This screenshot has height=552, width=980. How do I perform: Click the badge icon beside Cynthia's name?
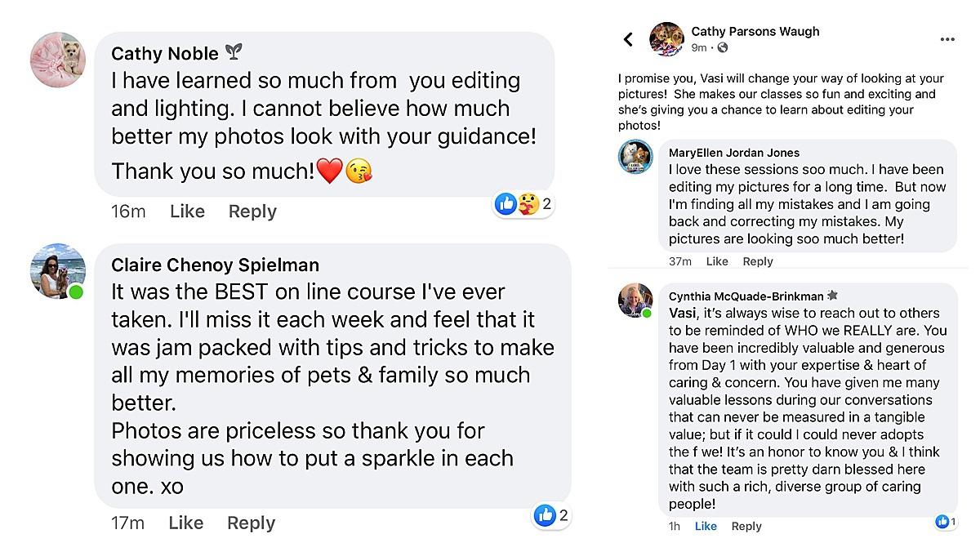(x=831, y=296)
